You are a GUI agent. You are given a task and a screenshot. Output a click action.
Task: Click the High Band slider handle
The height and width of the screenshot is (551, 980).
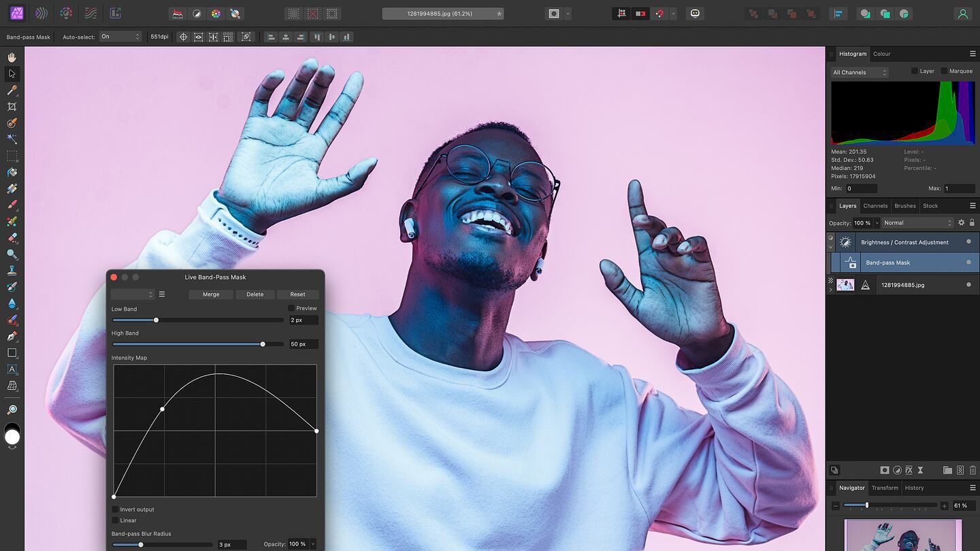[263, 344]
